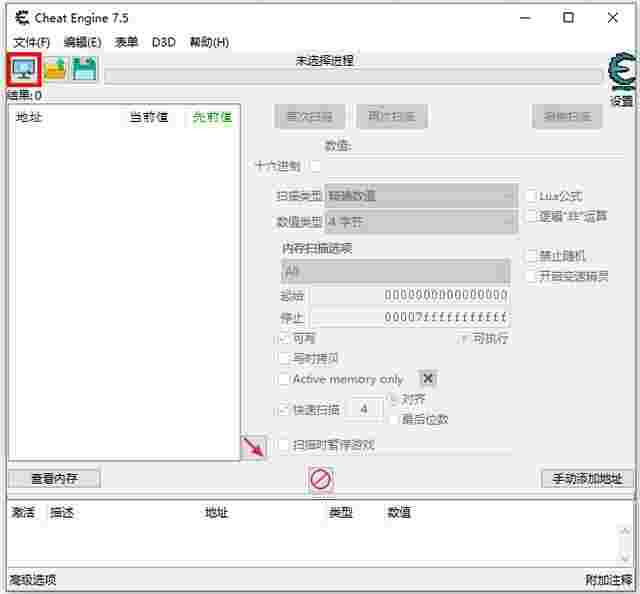
Task: Toggle the 十六进制 checkbox
Action: click(x=316, y=166)
